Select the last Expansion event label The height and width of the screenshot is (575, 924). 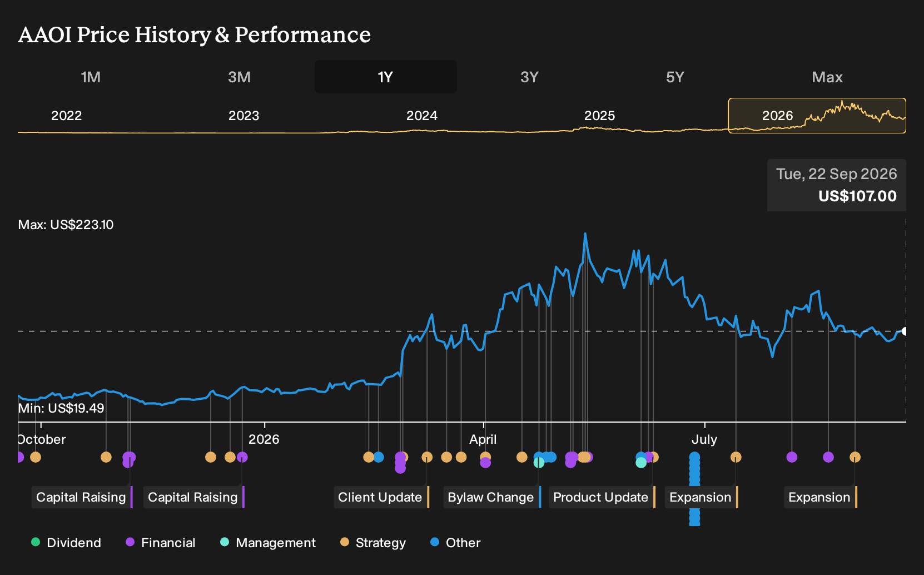[x=821, y=497]
